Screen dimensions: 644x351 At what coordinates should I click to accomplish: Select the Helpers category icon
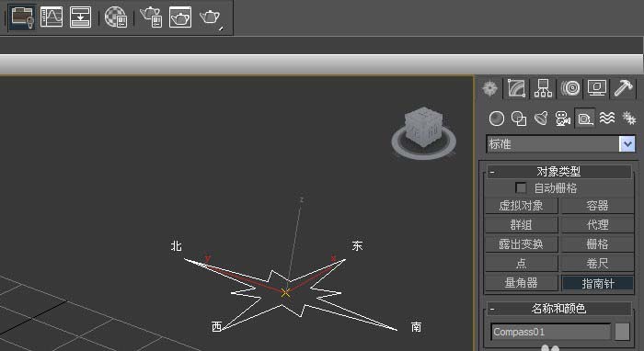(585, 119)
